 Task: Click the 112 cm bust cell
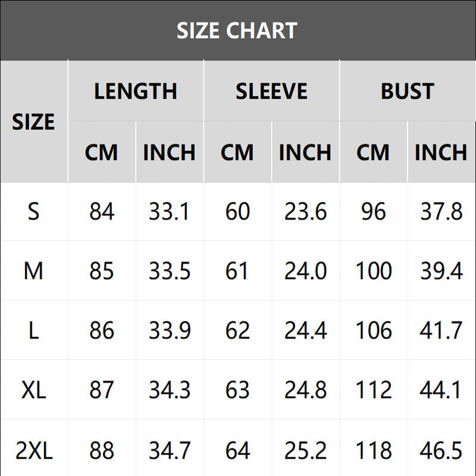373,390
